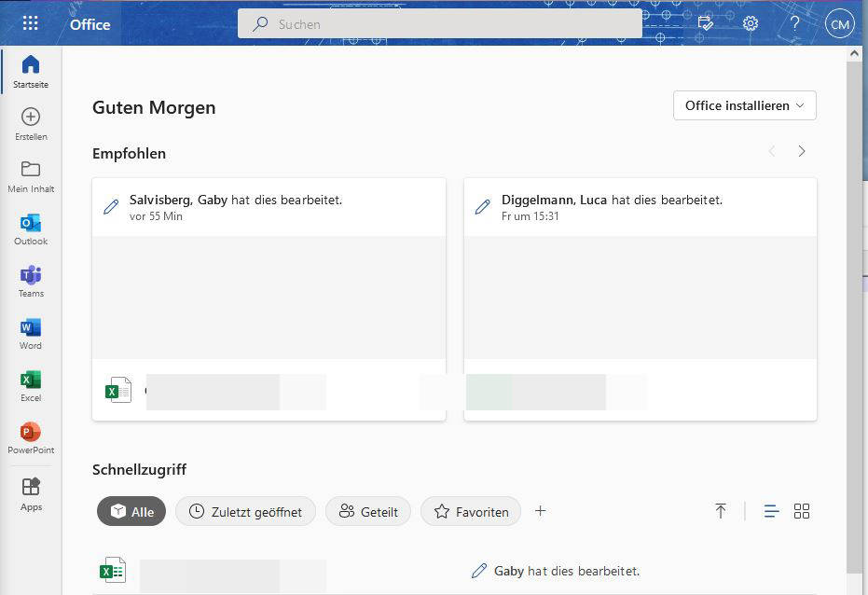
Task: Expand Office installieren dropdown
Action: 745,105
